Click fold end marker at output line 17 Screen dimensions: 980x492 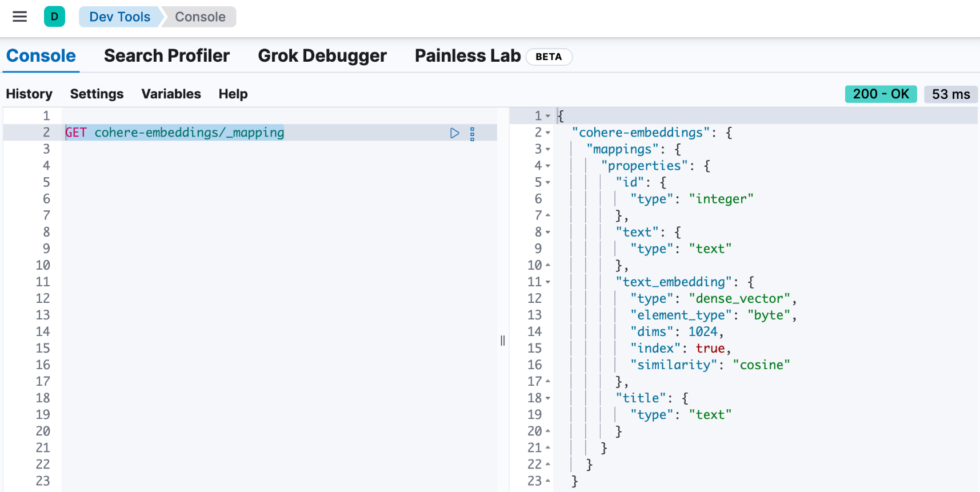(x=547, y=381)
